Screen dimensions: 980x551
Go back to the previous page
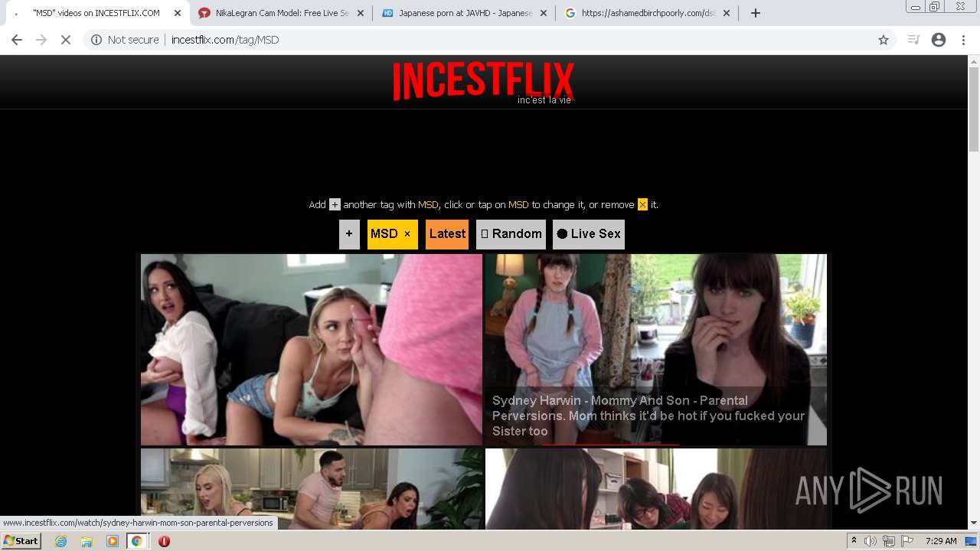point(17,40)
